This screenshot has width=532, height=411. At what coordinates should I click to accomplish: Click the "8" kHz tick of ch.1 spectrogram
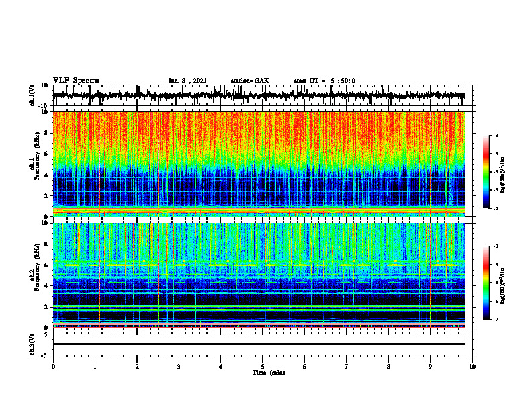47,133
